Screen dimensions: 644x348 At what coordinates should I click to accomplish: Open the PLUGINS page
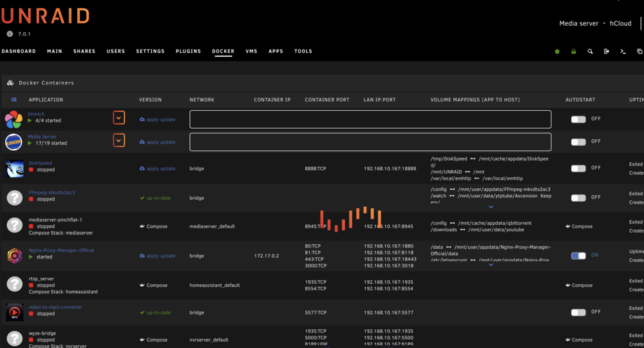(188, 52)
